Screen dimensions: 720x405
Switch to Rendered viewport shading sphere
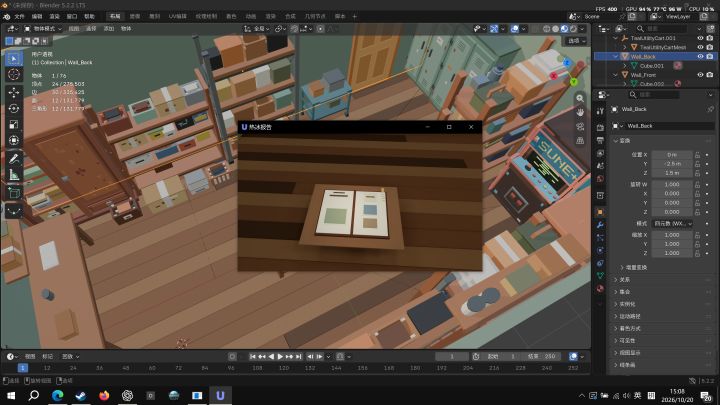573,28
